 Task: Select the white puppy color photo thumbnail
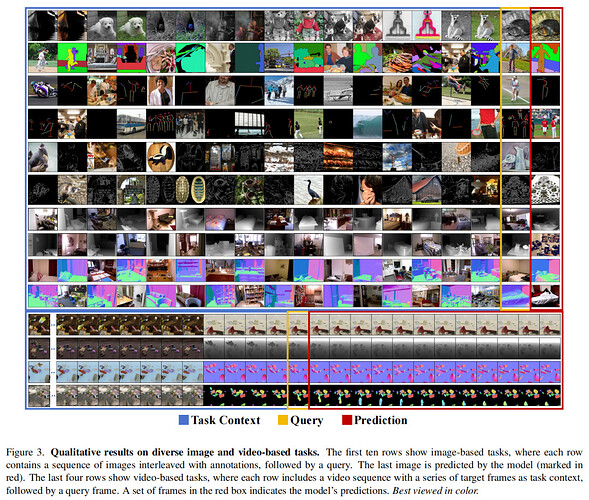coord(131,26)
